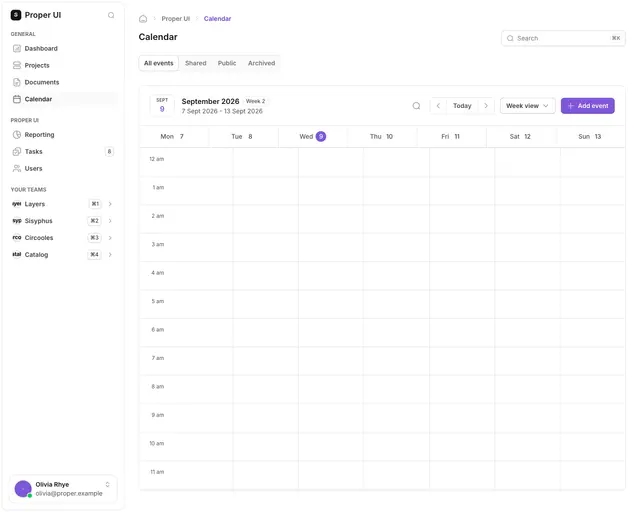The image size is (640, 512).
Task: Click the ⌘4 shortcut badge for Catalog
Action: [x=94, y=255]
